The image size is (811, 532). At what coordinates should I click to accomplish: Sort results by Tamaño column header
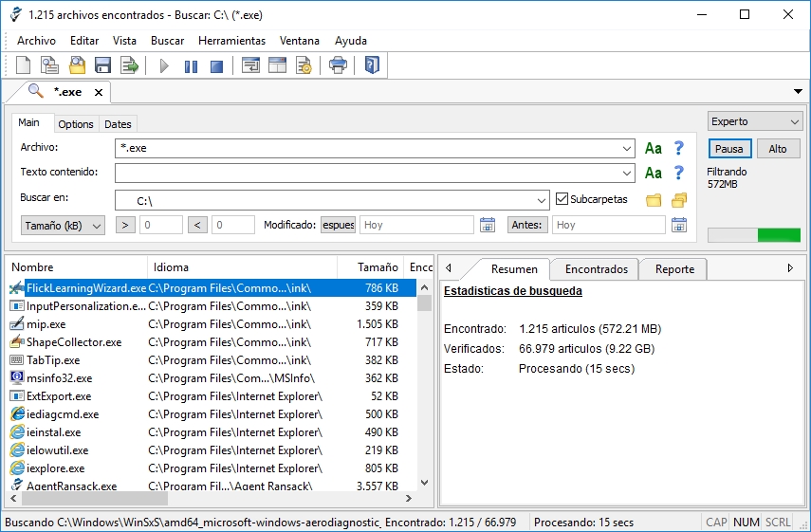tap(370, 267)
